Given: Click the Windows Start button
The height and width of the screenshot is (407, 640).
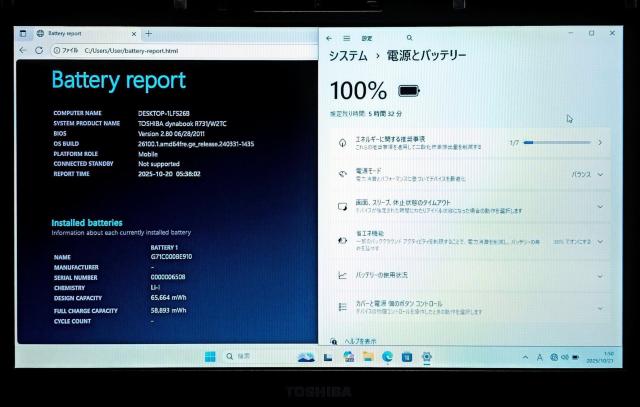Looking at the screenshot, I should coord(211,357).
